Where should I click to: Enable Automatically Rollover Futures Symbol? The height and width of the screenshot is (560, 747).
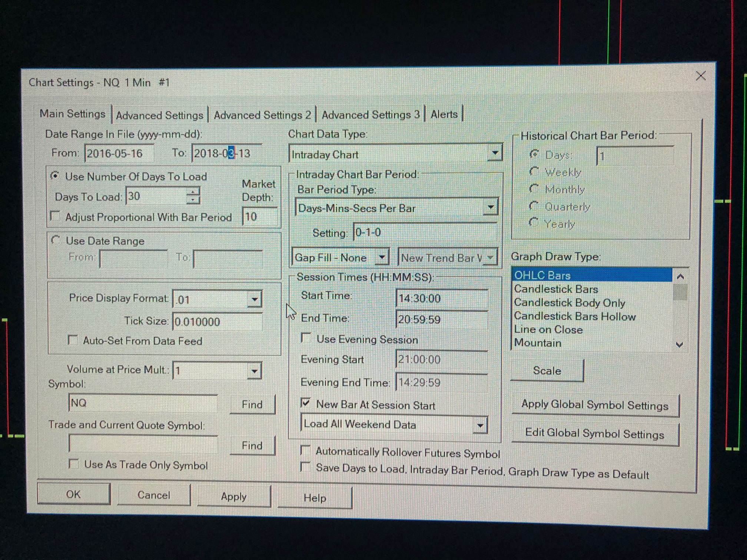tap(305, 450)
